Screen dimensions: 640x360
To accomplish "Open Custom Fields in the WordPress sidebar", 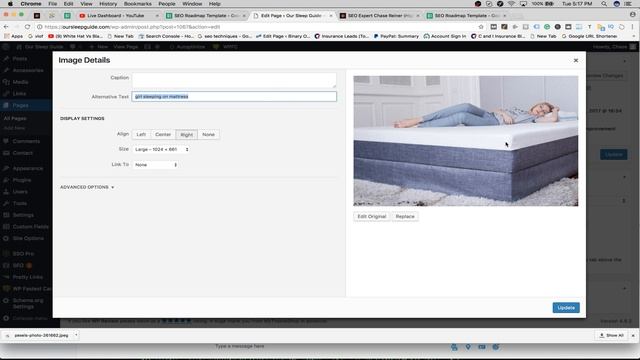I will [30, 227].
